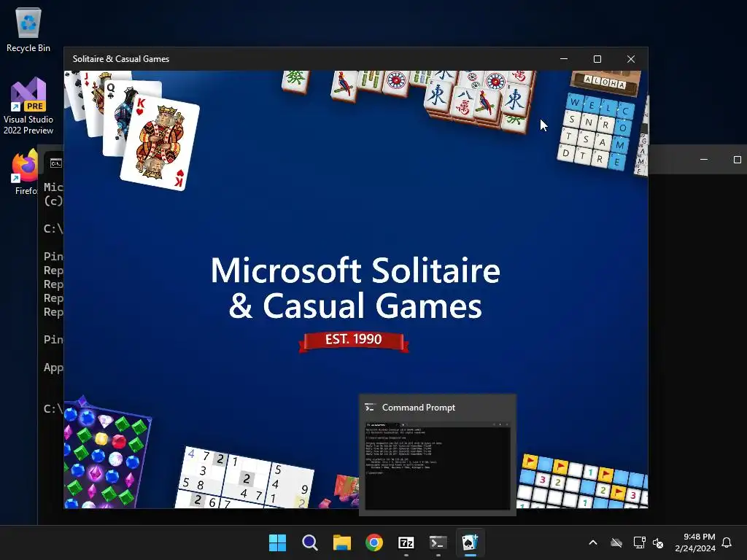Select Solitaire & Casual Games taskbar icon
This screenshot has height=560, width=747.
(x=471, y=542)
